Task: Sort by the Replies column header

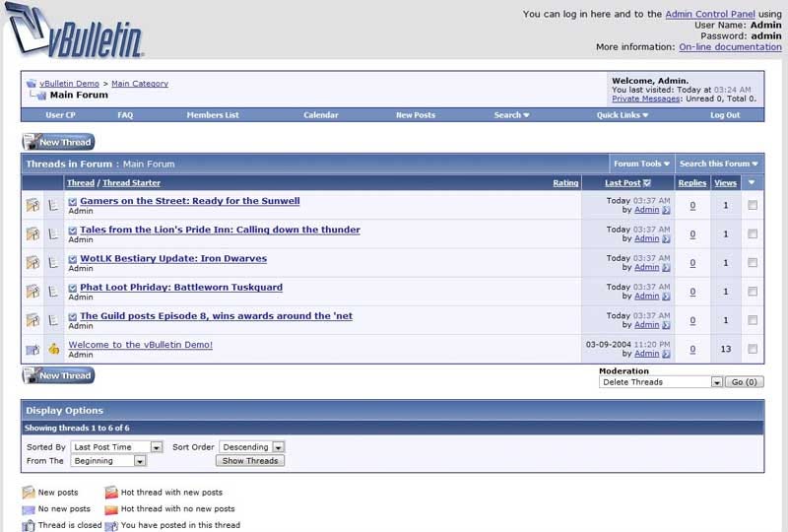Action: click(x=692, y=183)
